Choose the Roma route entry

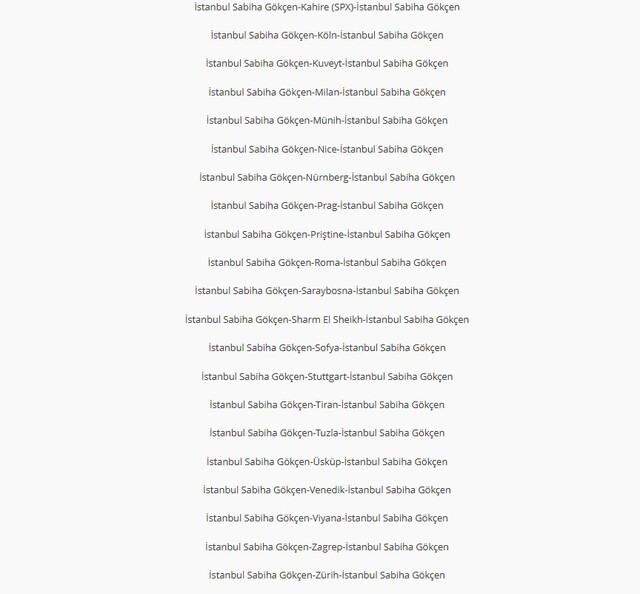point(327,263)
